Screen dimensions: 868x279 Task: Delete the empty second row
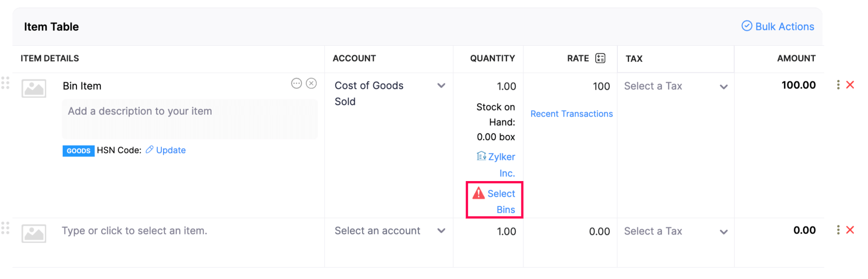pyautogui.click(x=850, y=230)
